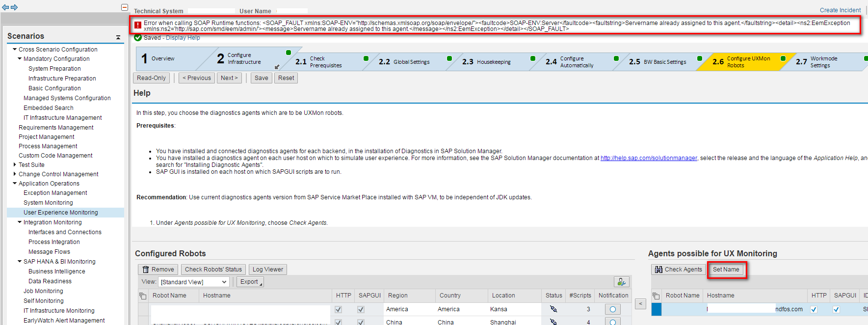This screenshot has width=868, height=325.
Task: Toggle SAPGUI checkbox in Agents table row
Action: (x=836, y=309)
